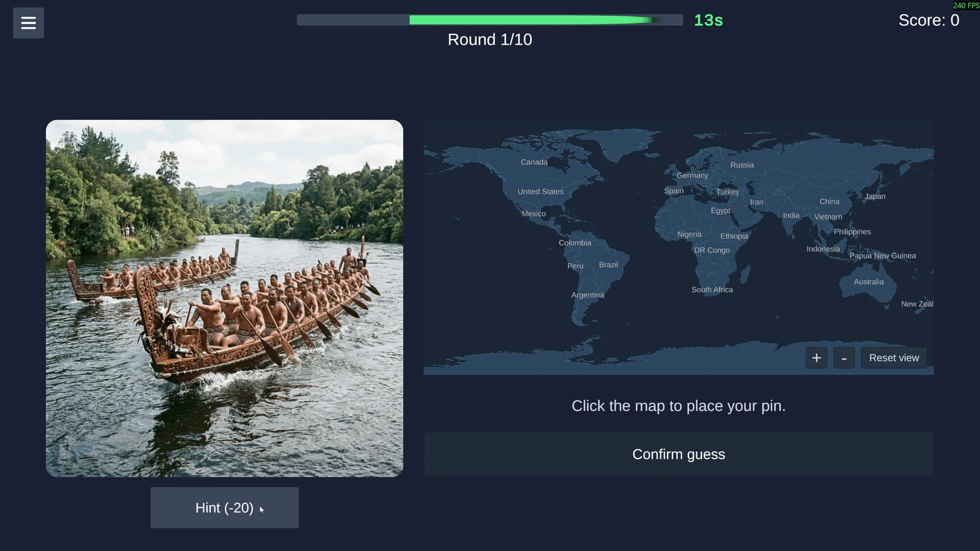980x551 pixels.
Task: Place pin on New Zealand label
Action: tap(917, 304)
